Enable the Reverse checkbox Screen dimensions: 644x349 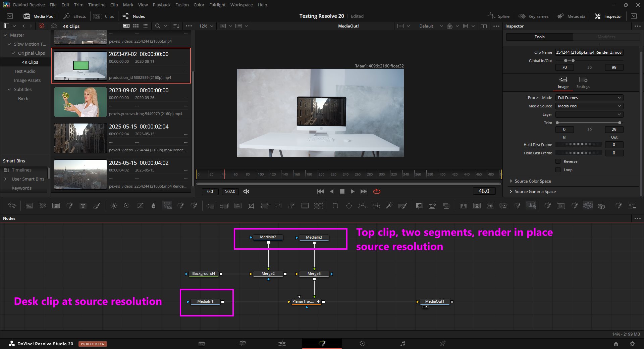pos(558,161)
